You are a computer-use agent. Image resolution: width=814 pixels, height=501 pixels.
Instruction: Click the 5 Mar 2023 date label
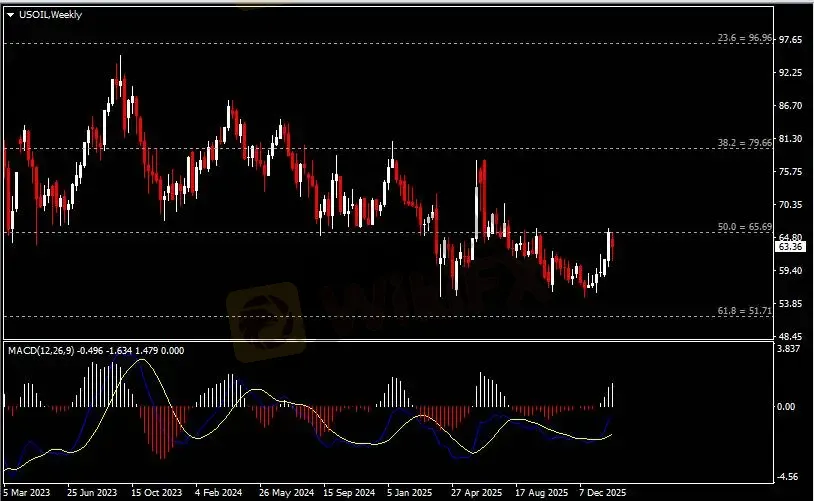tap(27, 492)
